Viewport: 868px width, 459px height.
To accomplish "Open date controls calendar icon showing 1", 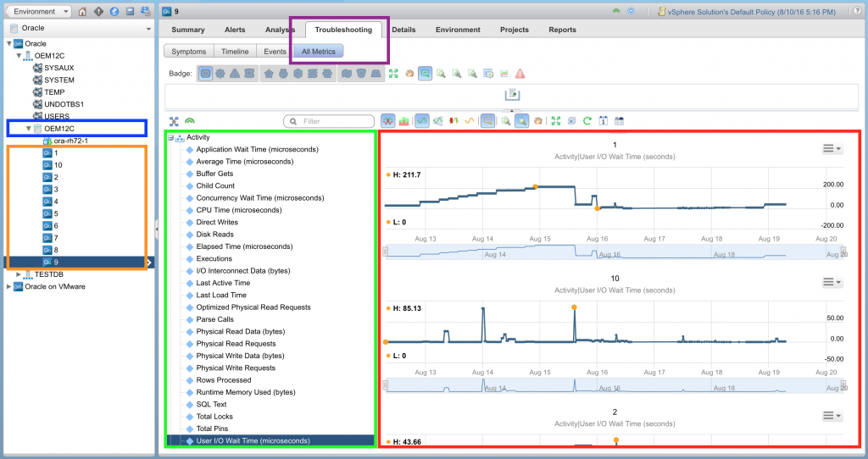I will (604, 120).
